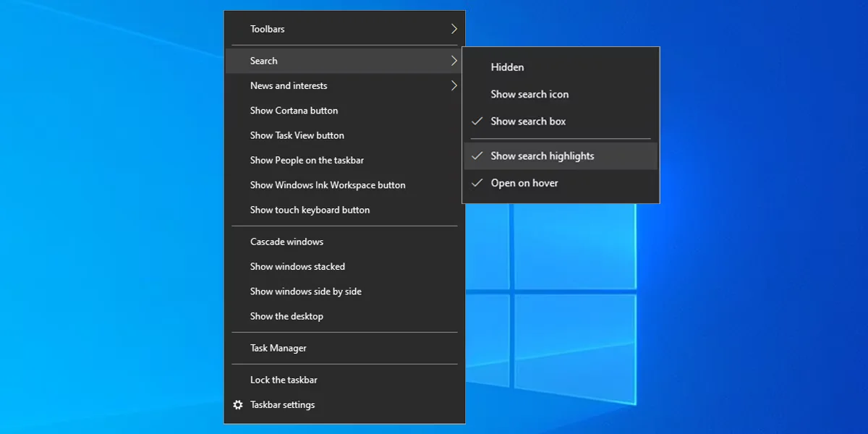The height and width of the screenshot is (434, 868).
Task: Select Show windows stacked
Action: 297,267
